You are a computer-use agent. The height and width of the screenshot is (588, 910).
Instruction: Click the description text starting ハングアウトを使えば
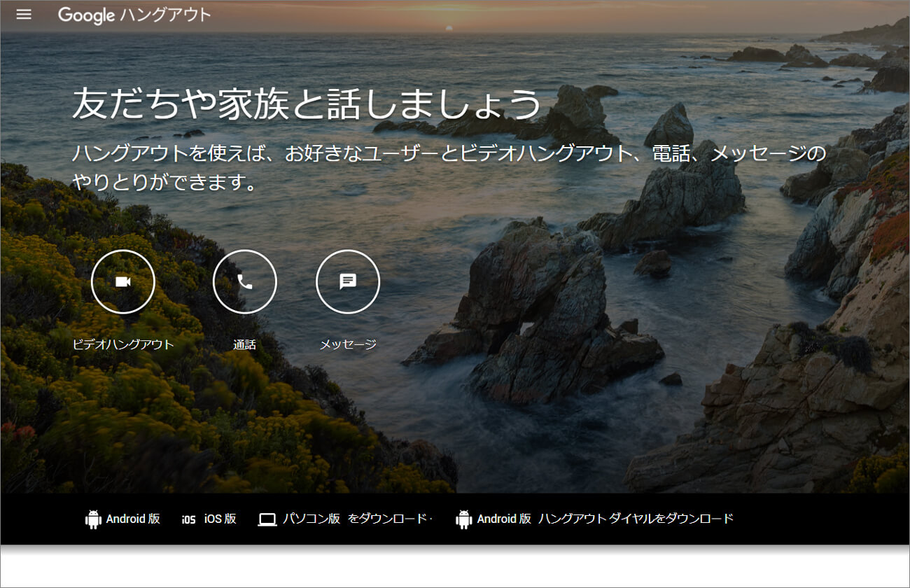click(449, 168)
